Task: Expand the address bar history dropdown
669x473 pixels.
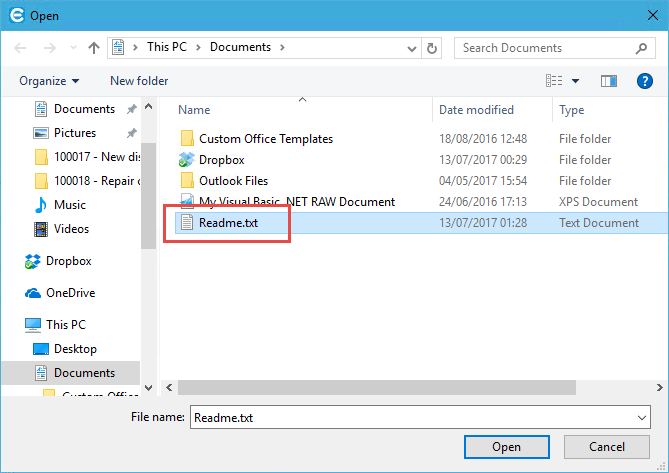Action: (409, 48)
